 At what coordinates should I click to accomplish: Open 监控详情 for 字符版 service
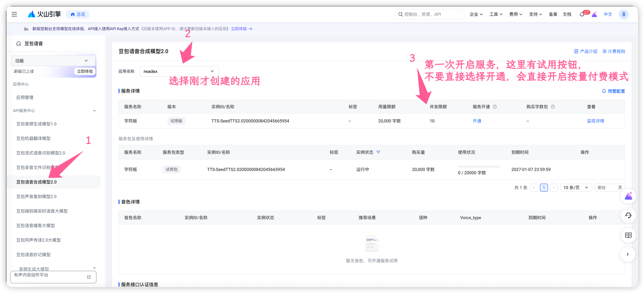[595, 121]
